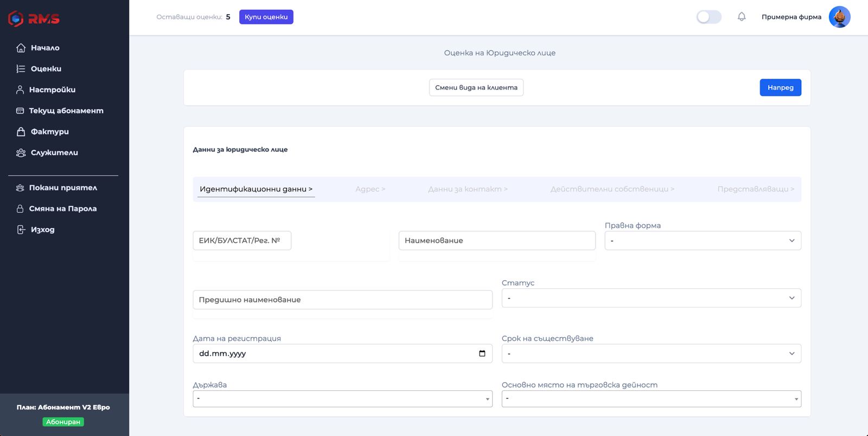Image resolution: width=868 pixels, height=436 pixels.
Task: Click the user profile avatar
Action: [839, 17]
